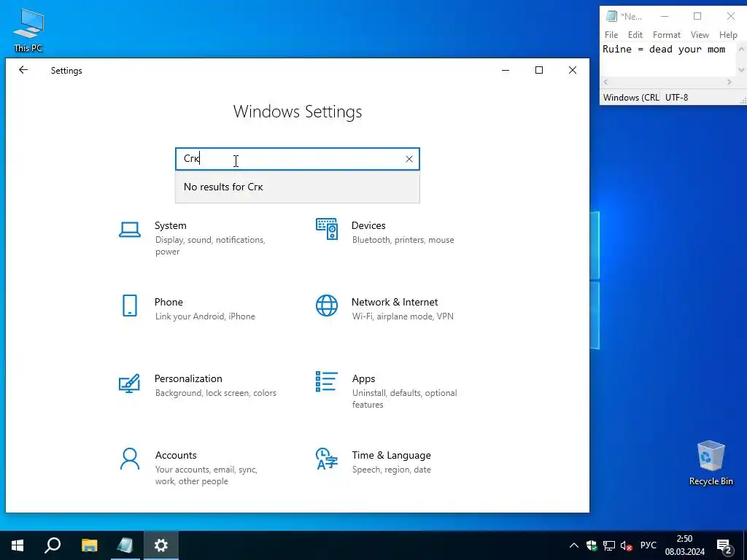The width and height of the screenshot is (747, 560).
Task: Clear the Settings search box with X
Action: pos(409,159)
